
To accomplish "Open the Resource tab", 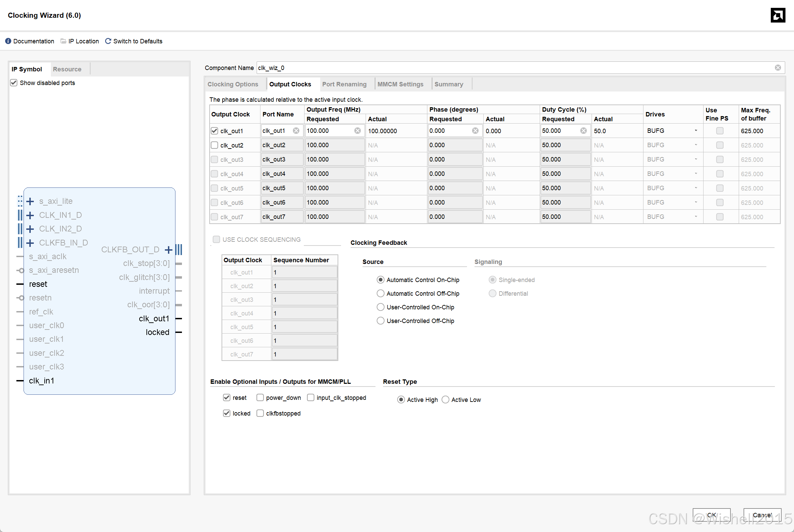I will click(67, 69).
